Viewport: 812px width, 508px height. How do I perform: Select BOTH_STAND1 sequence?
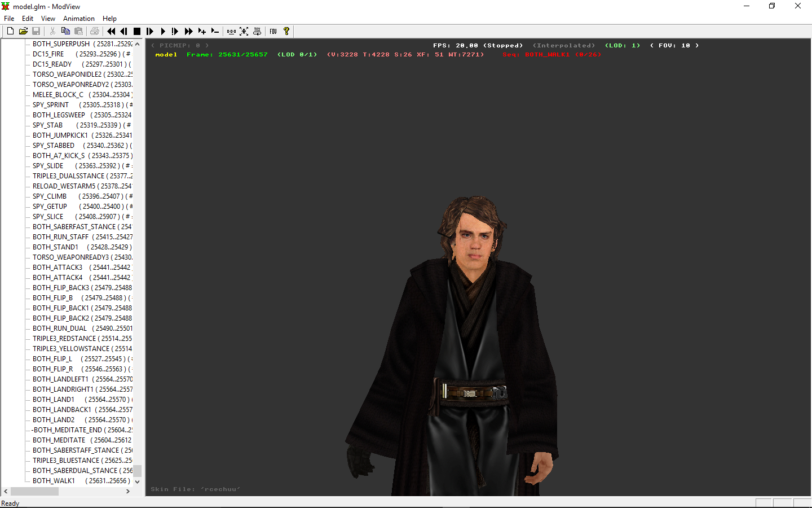[82, 247]
